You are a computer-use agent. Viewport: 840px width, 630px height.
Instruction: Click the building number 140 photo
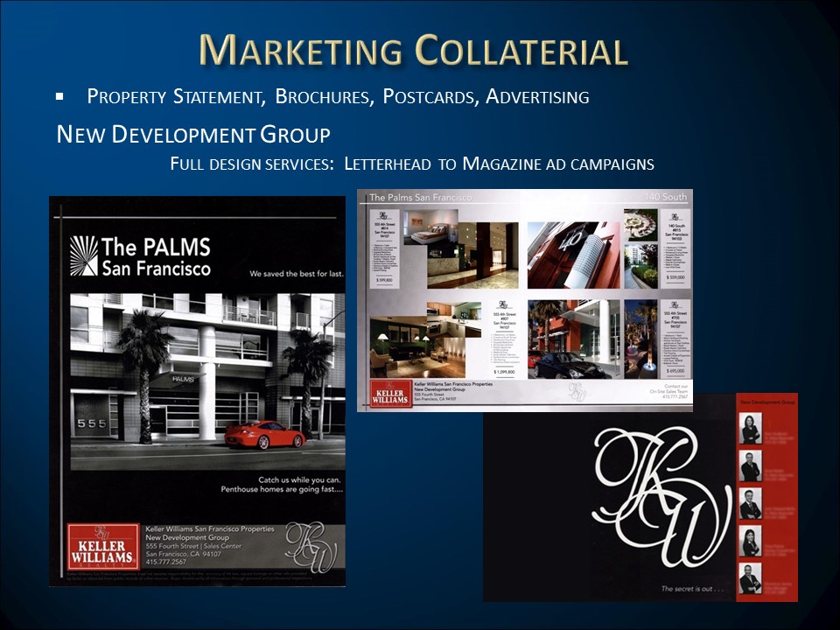coord(573,255)
